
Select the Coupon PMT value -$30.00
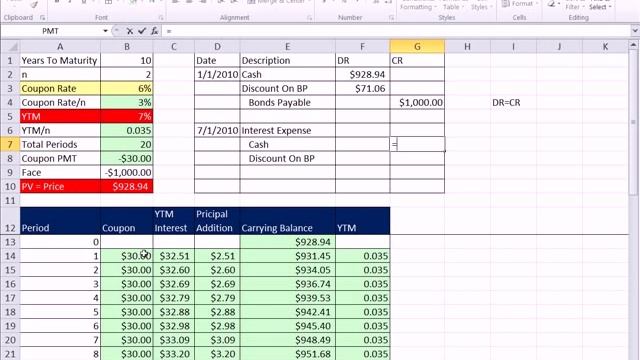coord(127,158)
